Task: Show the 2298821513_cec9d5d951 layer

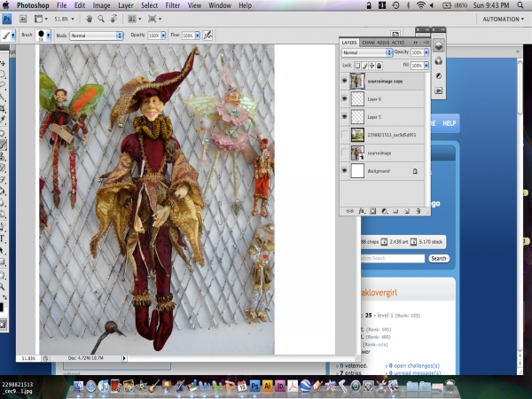Action: 344,135
